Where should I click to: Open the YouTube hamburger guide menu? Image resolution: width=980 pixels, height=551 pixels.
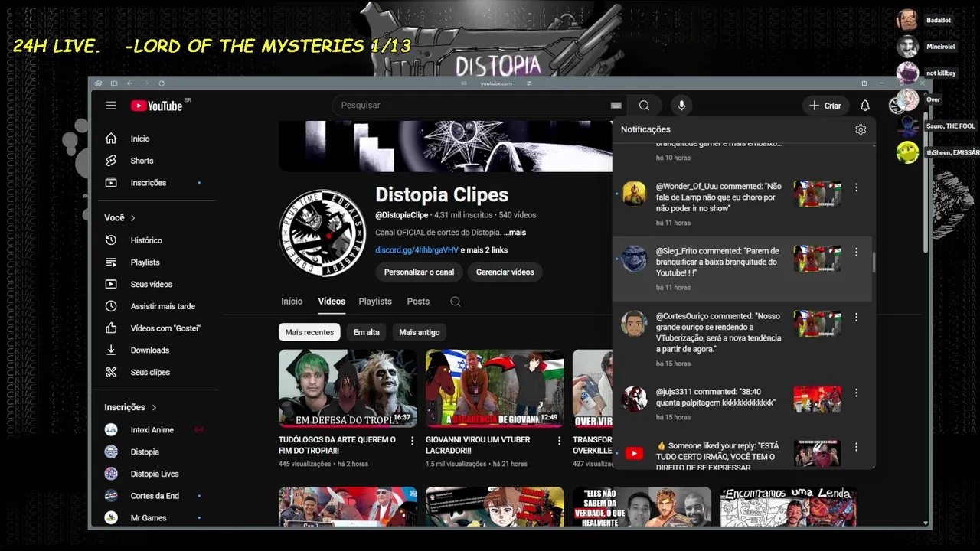pyautogui.click(x=111, y=106)
